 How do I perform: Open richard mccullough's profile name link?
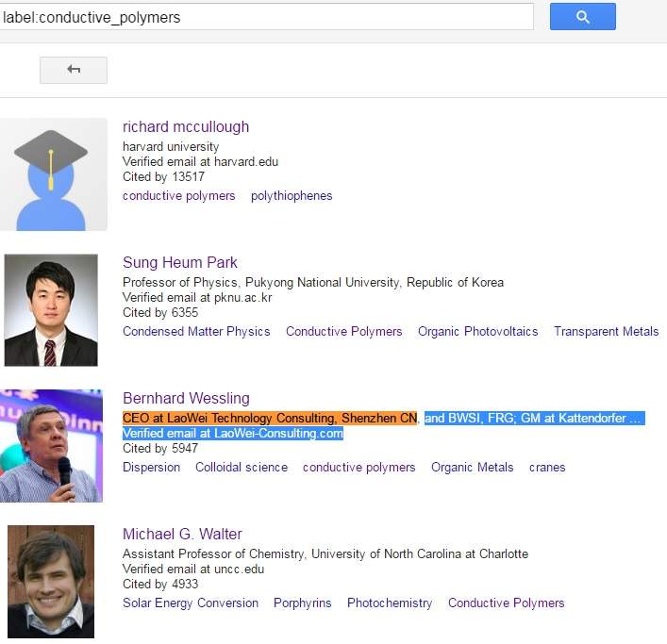click(x=186, y=127)
